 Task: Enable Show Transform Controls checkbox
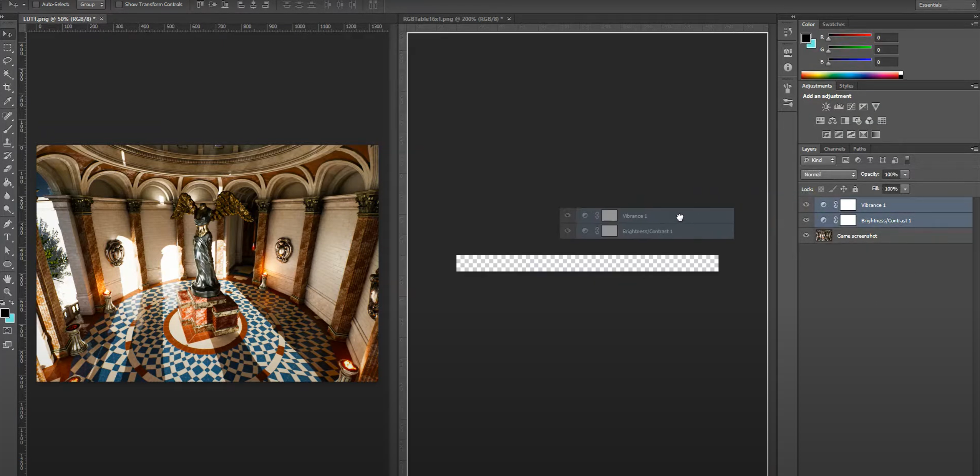coord(119,5)
